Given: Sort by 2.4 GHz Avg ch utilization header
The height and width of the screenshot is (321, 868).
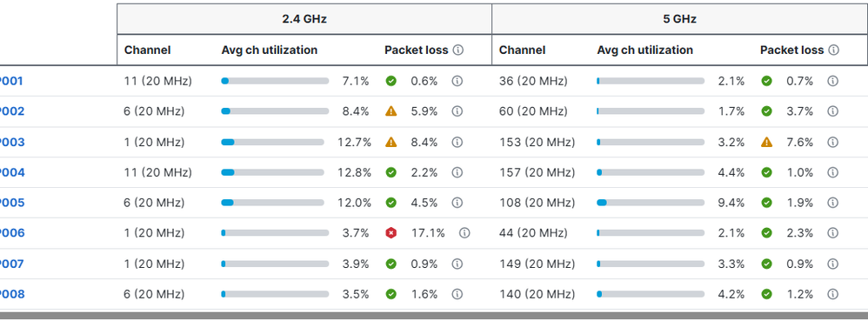Looking at the screenshot, I should click(x=270, y=50).
